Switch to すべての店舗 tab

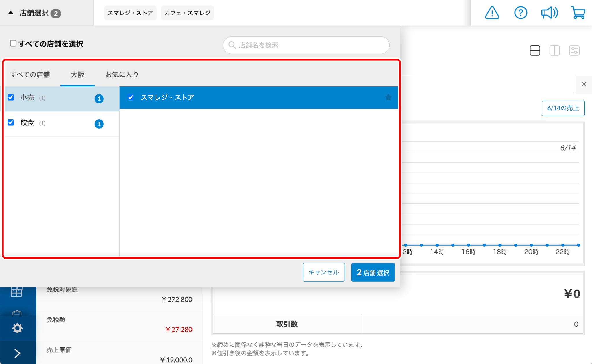(30, 75)
